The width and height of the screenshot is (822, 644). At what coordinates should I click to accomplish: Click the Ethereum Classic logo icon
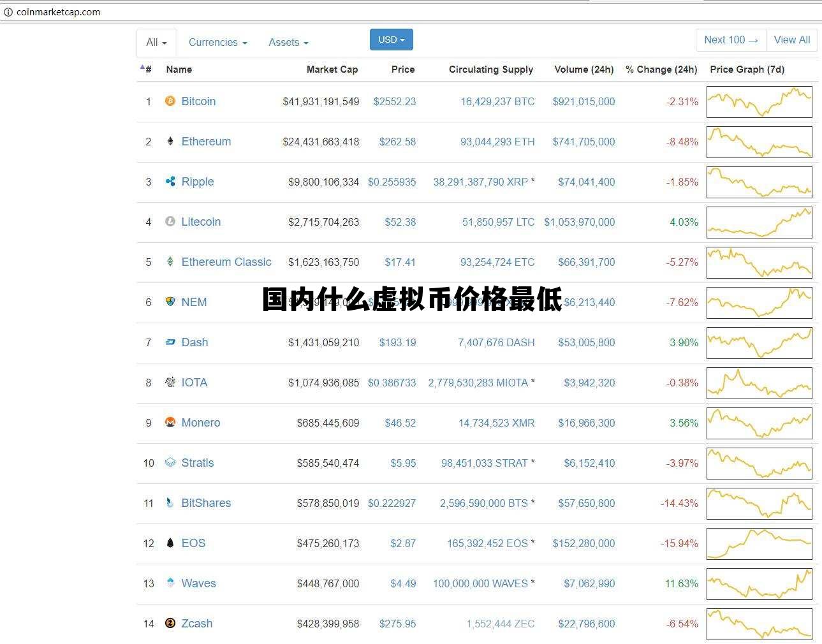coord(170,261)
